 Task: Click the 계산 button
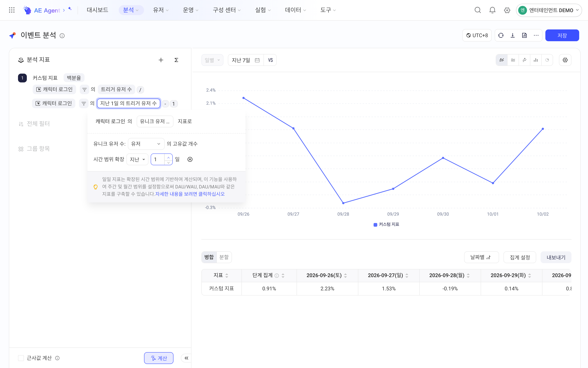pos(159,358)
